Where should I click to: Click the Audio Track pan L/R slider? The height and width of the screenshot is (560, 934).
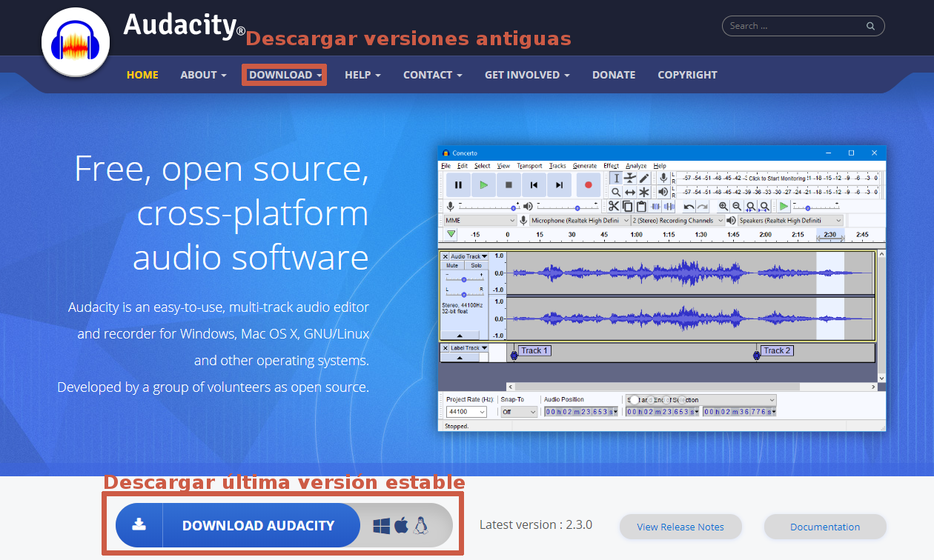point(464,293)
